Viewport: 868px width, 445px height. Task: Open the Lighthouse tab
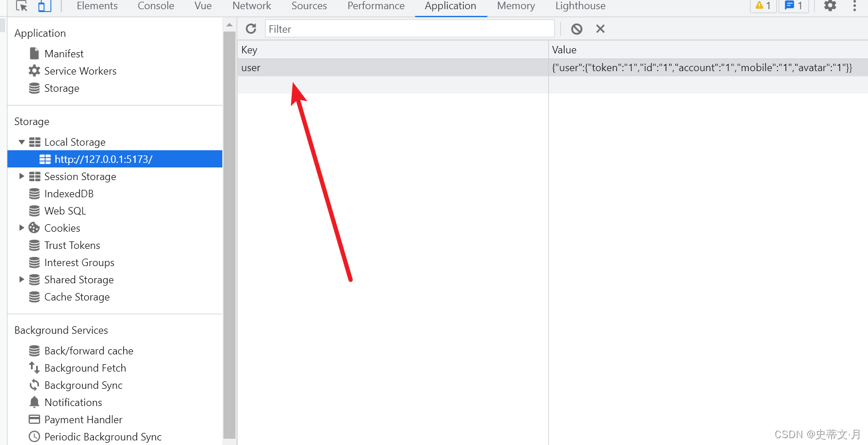click(x=580, y=6)
